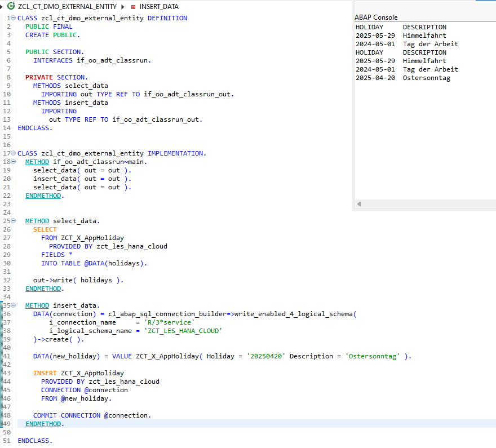
Task: Click CREATE PUBLIC on line 3
Action: click(x=52, y=35)
